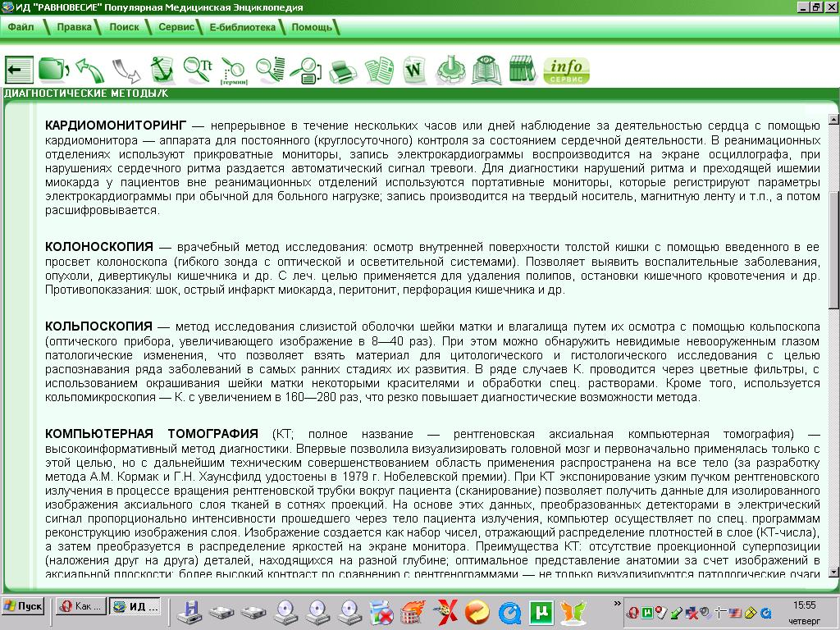Click the copy documents icon

[379, 70]
